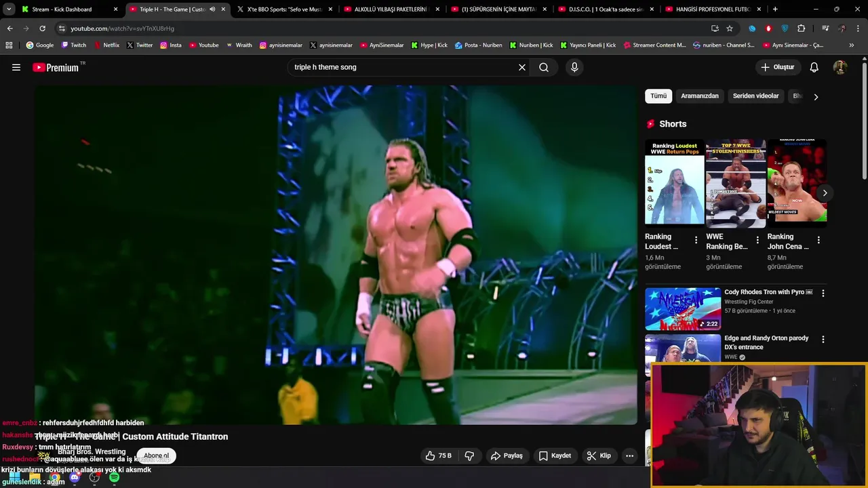
Task: Open Discord from the taskbar
Action: pyautogui.click(x=75, y=477)
